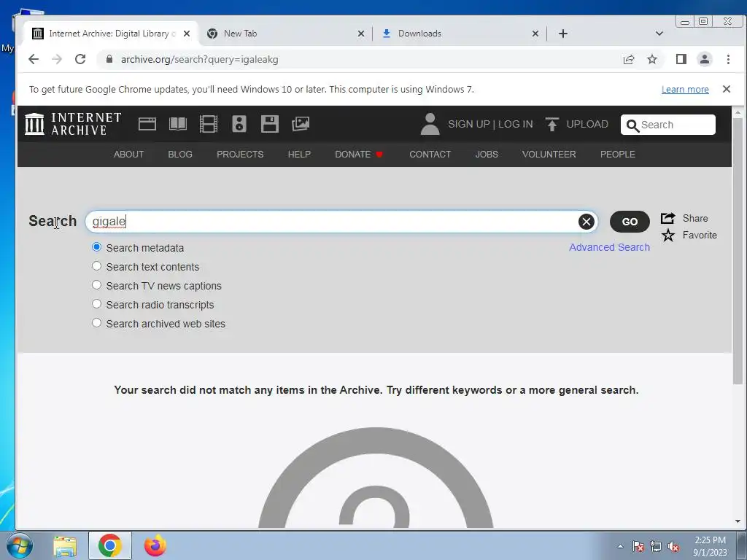Viewport: 747px width, 560px height.
Task: Select Search TV news captions option
Action: coord(96,285)
